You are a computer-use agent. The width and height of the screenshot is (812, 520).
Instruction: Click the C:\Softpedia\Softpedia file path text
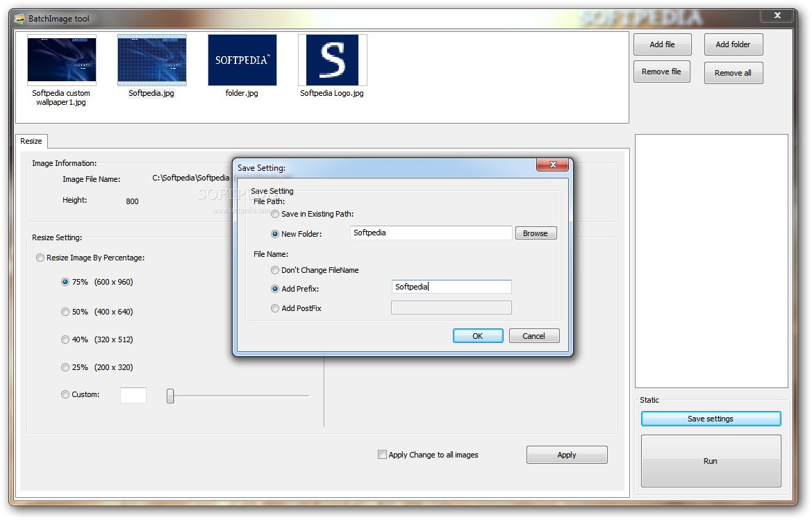pos(190,178)
